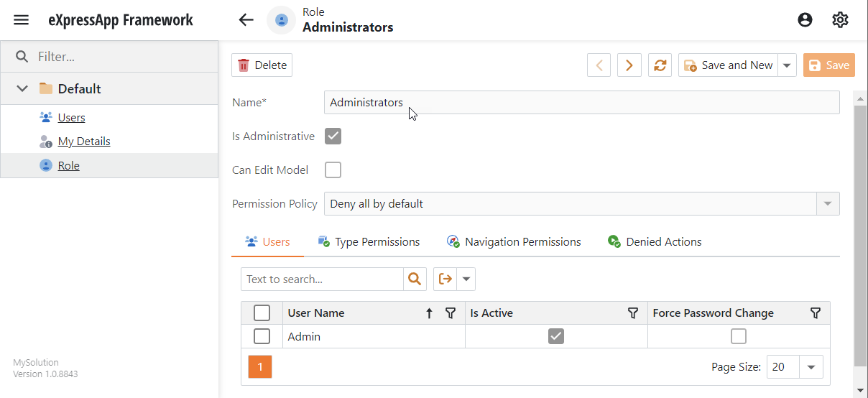
Task: Go back using the arrow icon
Action: coord(246,20)
